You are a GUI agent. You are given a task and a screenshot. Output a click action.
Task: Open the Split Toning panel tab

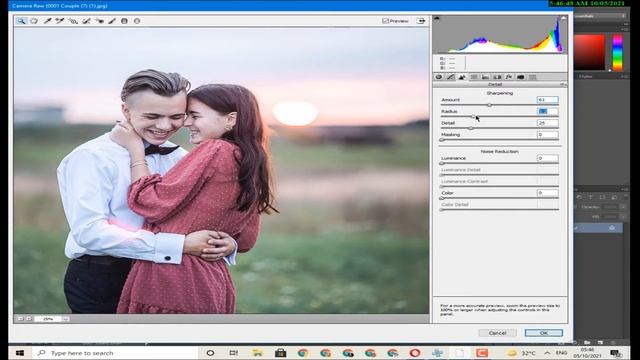[485, 77]
